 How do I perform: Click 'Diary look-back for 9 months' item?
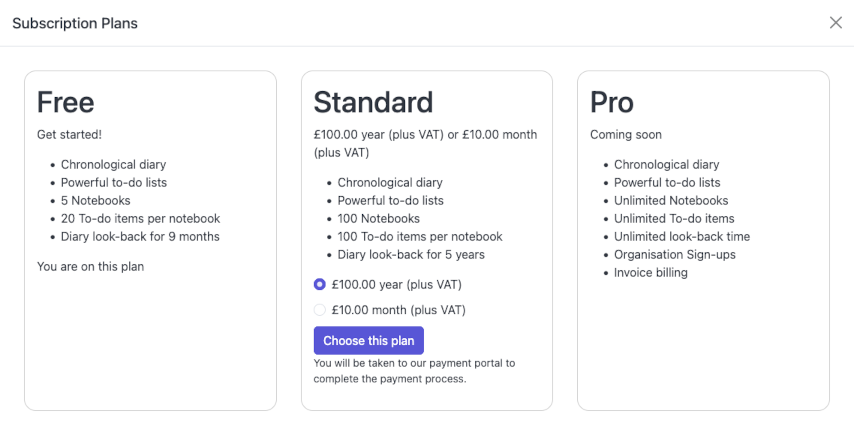pos(140,236)
